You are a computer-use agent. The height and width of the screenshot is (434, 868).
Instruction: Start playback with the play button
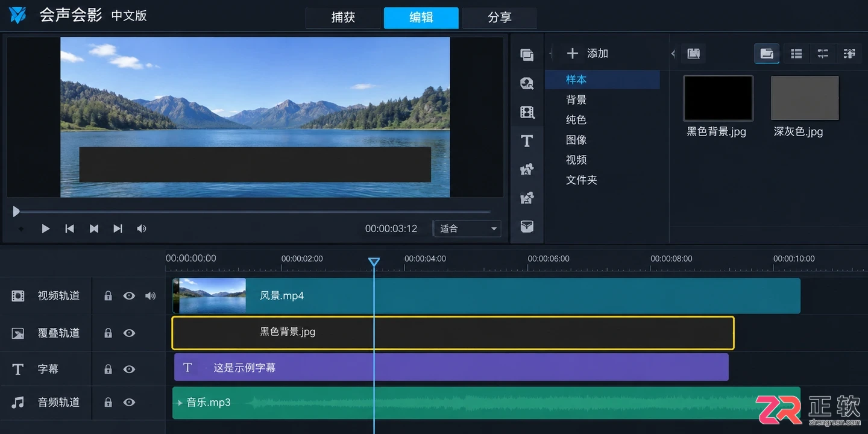pos(45,228)
